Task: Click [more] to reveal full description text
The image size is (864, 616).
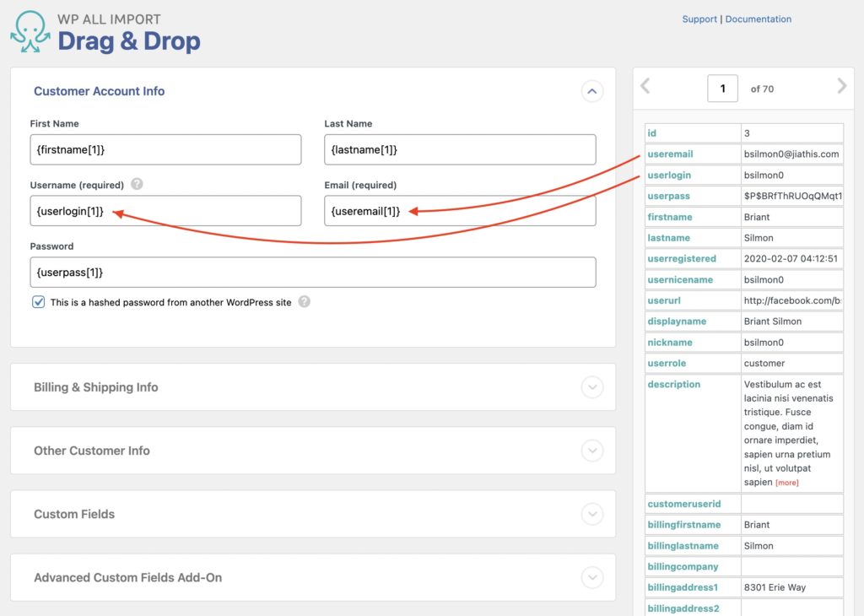Action: pos(787,482)
